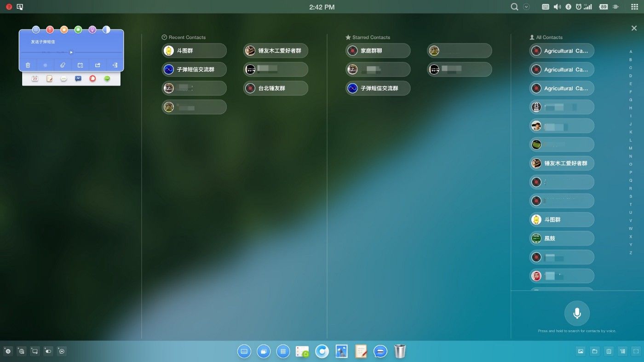644x362 pixels.
Task: Expand the tree-branch icon on the note card
Action: pos(115,65)
